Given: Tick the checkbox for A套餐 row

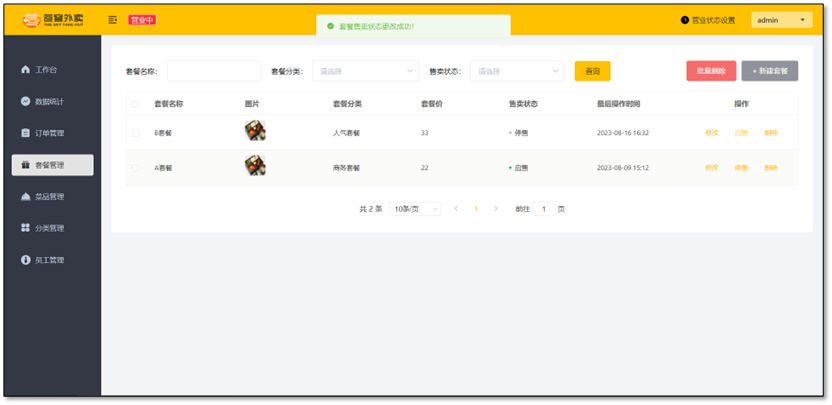Looking at the screenshot, I should 136,168.
